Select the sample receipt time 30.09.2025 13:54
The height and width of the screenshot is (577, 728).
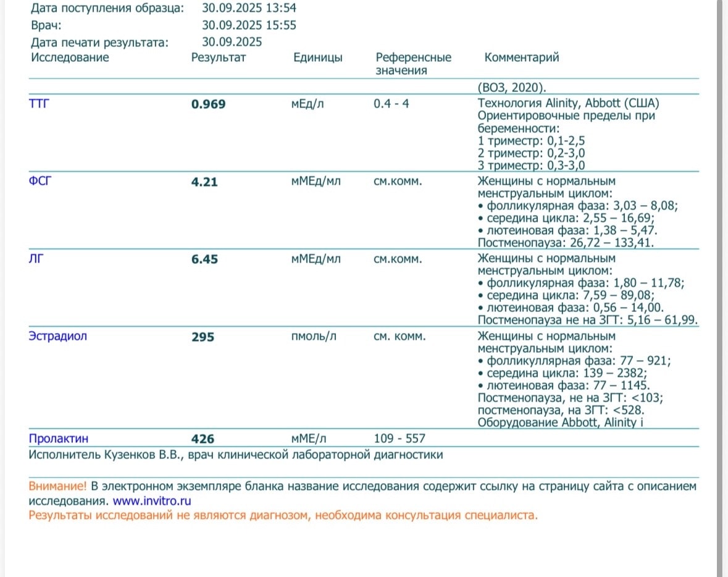[249, 8]
